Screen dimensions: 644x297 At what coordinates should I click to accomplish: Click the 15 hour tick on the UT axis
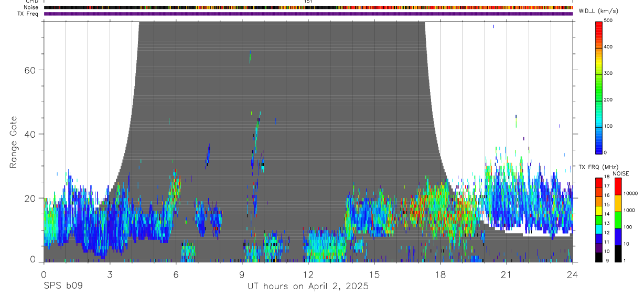click(x=374, y=274)
